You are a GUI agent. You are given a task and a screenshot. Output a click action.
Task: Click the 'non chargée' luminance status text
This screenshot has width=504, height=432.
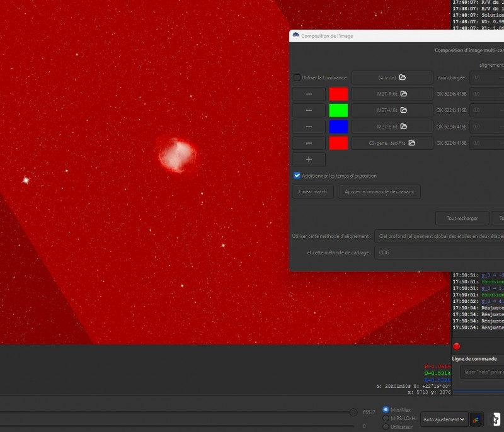click(451, 77)
